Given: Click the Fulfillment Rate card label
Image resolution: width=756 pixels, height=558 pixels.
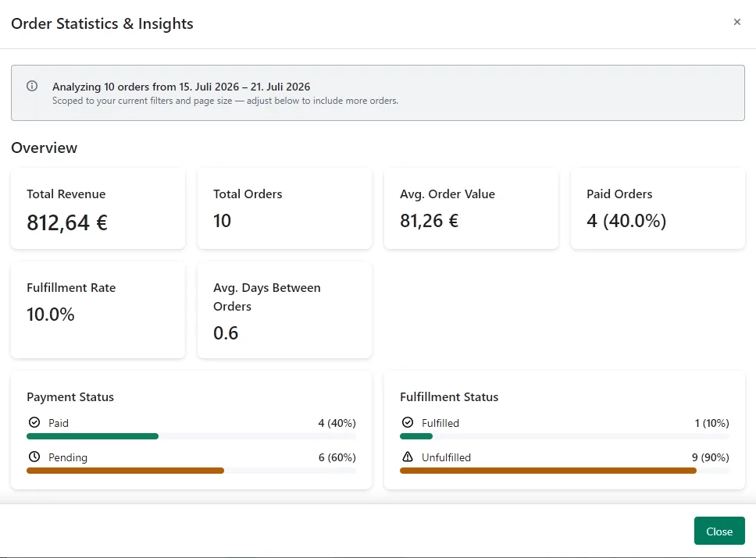Looking at the screenshot, I should coord(71,288).
